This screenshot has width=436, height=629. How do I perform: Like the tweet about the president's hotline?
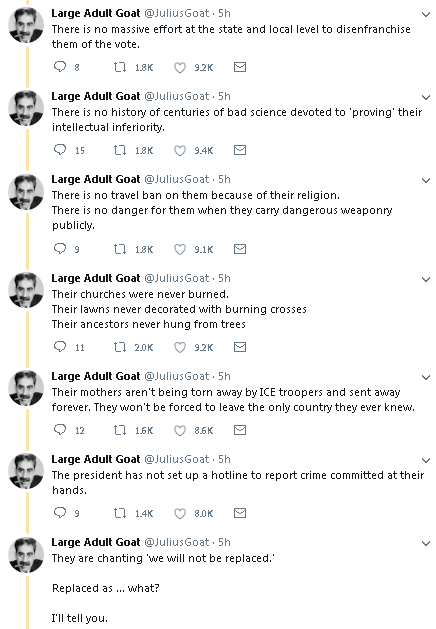[180, 513]
